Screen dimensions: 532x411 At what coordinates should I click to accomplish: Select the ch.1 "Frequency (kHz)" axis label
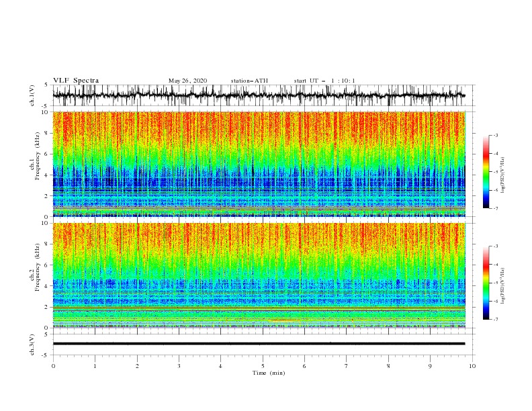click(38, 156)
